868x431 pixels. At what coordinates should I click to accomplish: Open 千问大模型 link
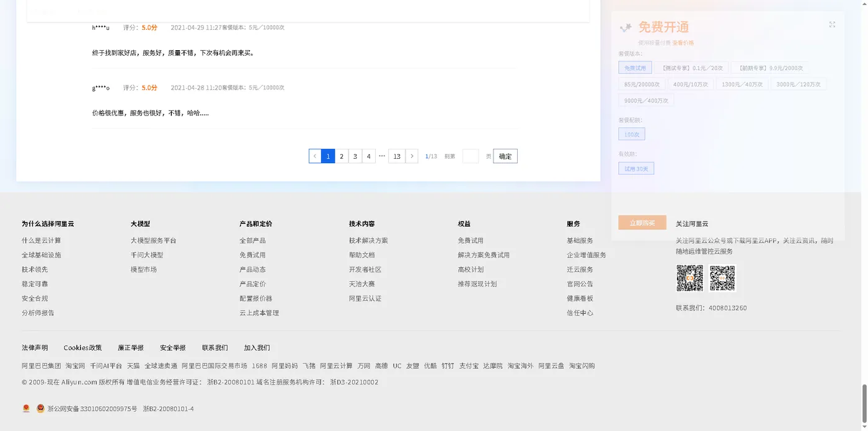tap(147, 255)
